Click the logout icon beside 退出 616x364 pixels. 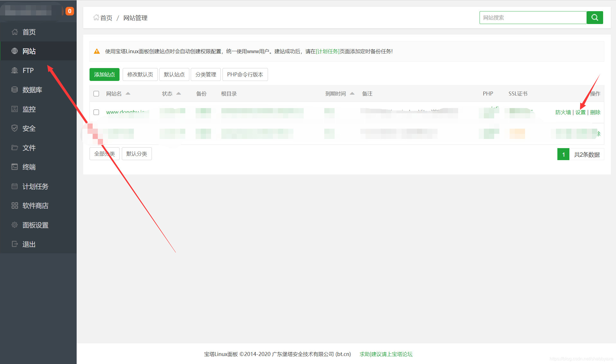click(x=15, y=244)
